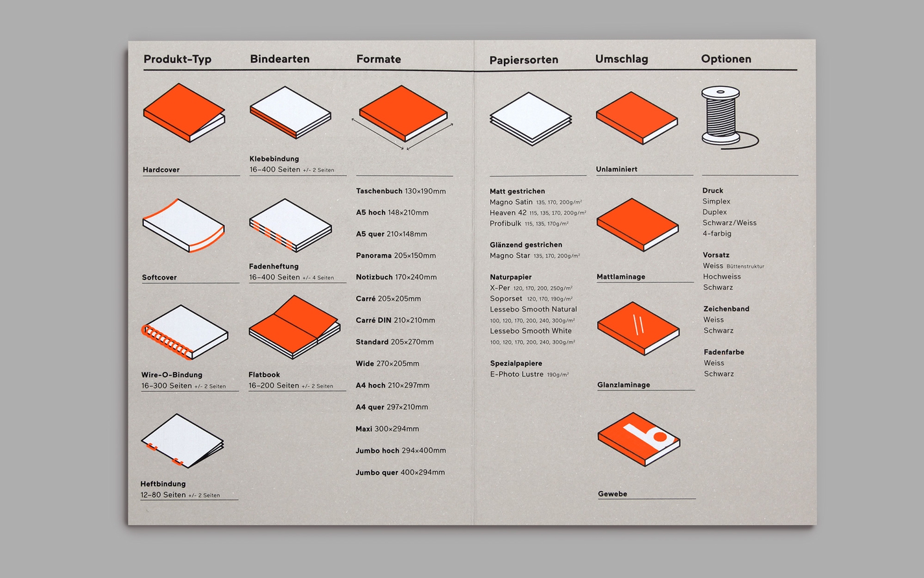Viewport: 924px width, 578px height.
Task: Click Carré DIN 210×210mm format
Action: tap(395, 320)
